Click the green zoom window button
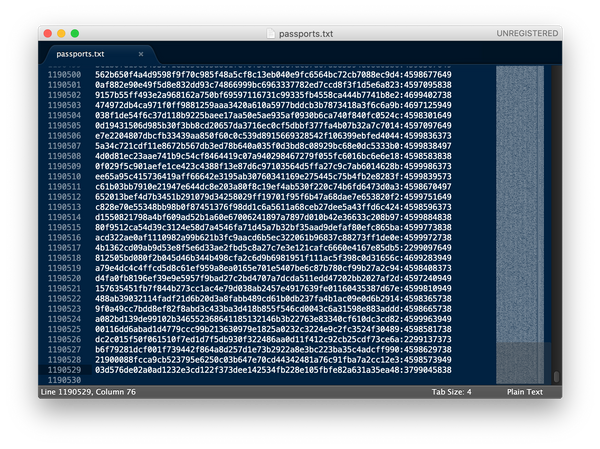Screen dimensions: 600x449 (x=75, y=34)
